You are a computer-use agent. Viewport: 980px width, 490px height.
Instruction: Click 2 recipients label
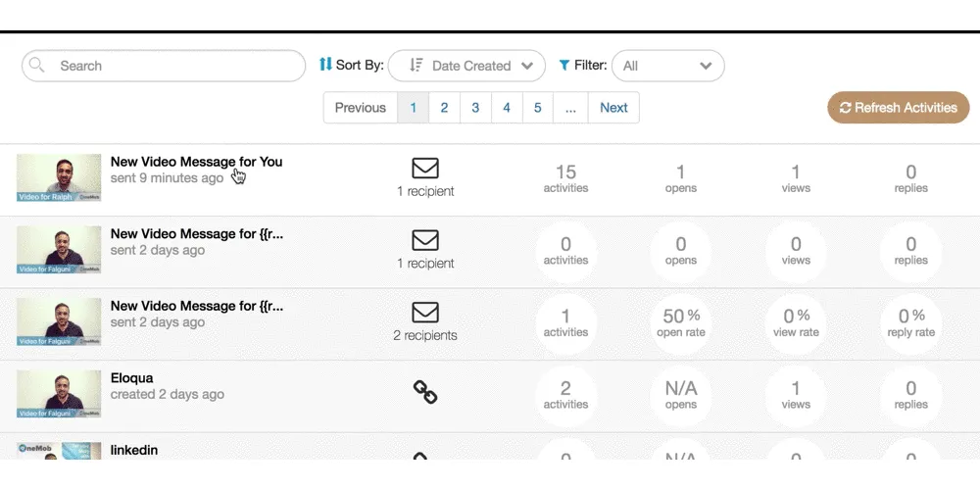[425, 335]
